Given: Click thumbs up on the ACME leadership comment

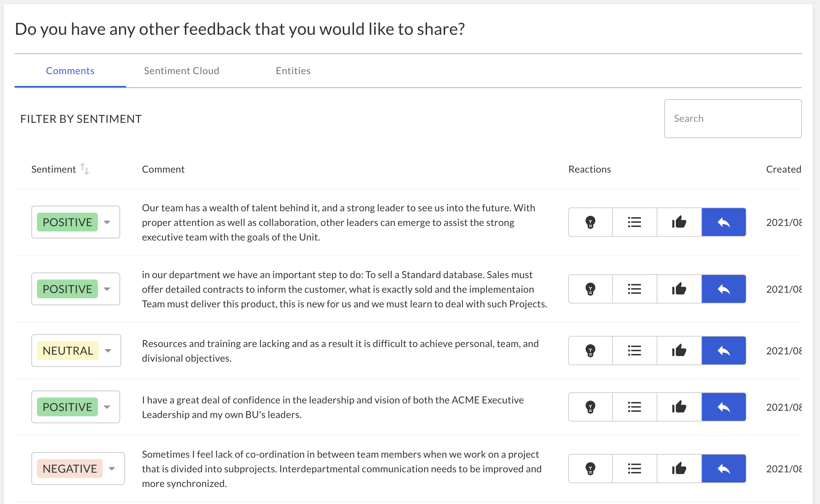Looking at the screenshot, I should pyautogui.click(x=679, y=407).
